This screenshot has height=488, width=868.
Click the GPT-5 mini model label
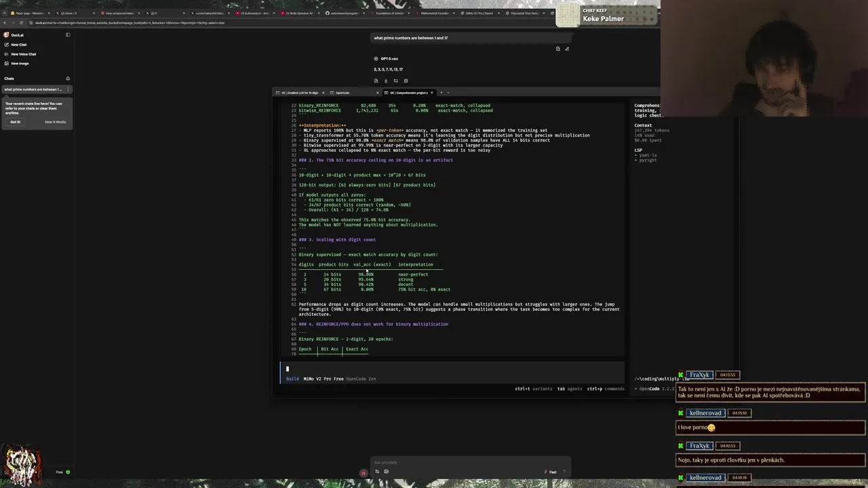point(389,59)
